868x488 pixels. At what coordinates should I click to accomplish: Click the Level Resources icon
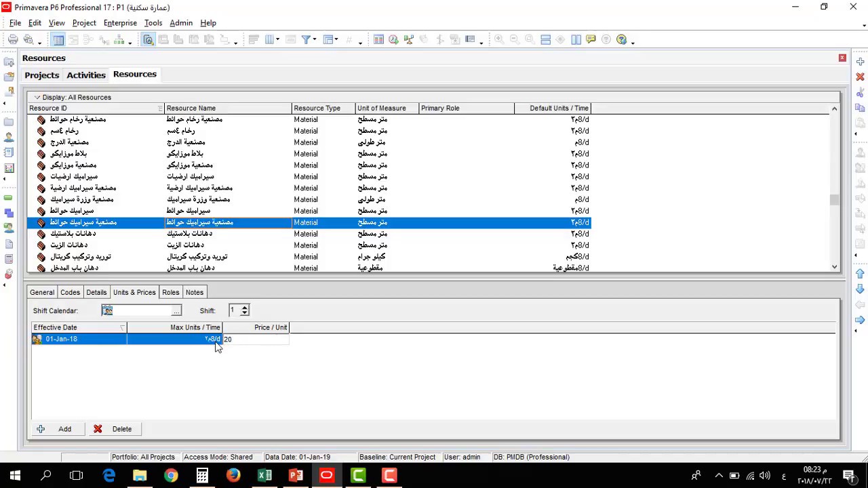408,40
